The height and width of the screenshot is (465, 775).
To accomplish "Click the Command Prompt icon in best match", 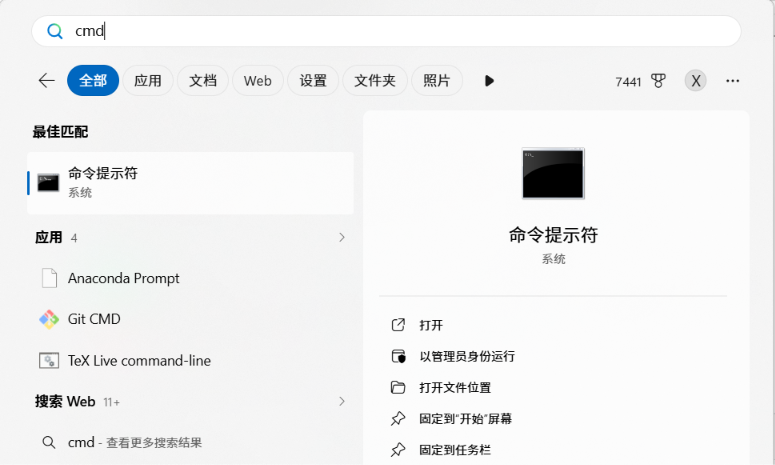I will tap(48, 183).
